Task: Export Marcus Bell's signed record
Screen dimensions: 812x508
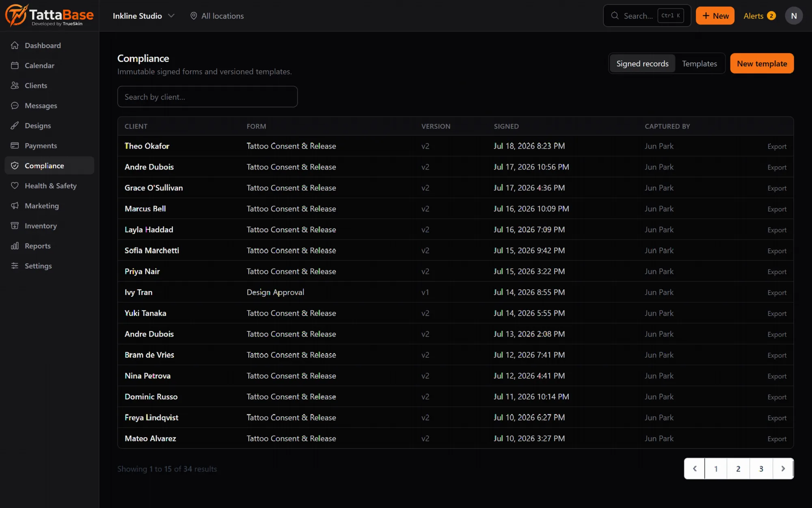Action: (777, 209)
